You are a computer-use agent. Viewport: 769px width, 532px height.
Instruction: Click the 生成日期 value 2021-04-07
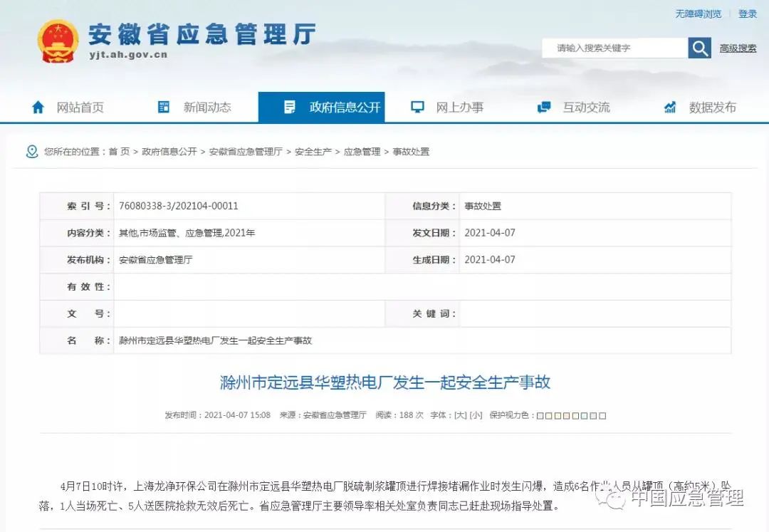pos(490,260)
